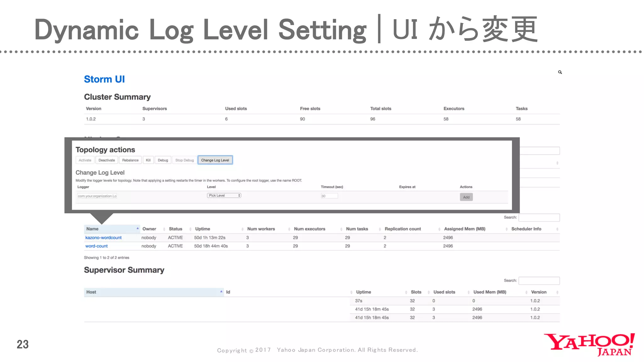Click the Kill topology button
644x362 pixels.
[148, 160]
